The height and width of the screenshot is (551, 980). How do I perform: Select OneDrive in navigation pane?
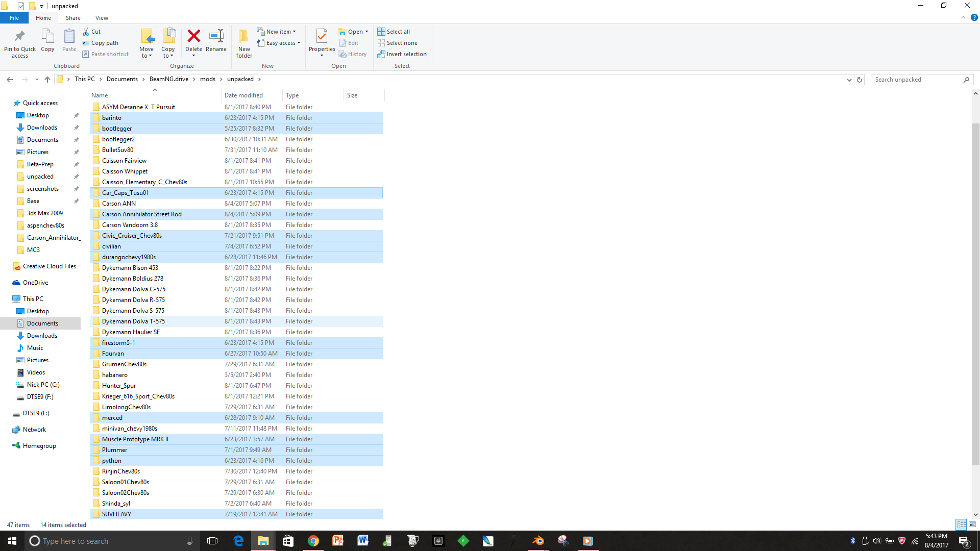pyautogui.click(x=35, y=283)
